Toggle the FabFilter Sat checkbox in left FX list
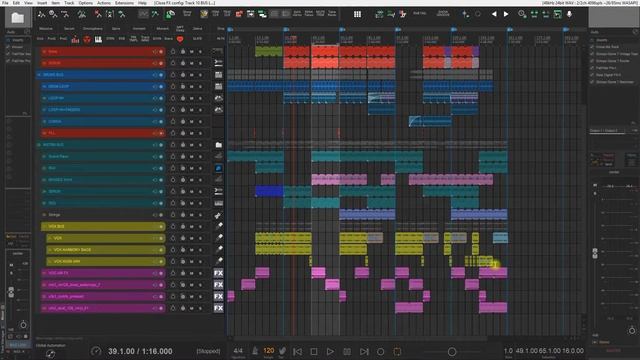This screenshot has height=360, width=640. point(8,54)
